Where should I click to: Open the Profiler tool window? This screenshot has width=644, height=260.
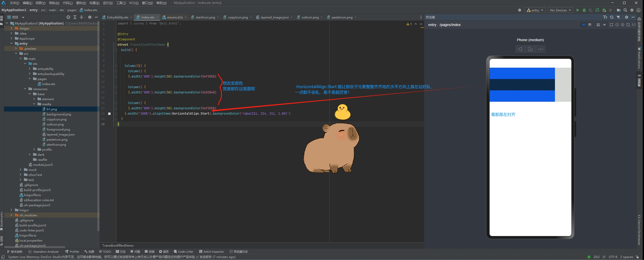click(x=72, y=251)
